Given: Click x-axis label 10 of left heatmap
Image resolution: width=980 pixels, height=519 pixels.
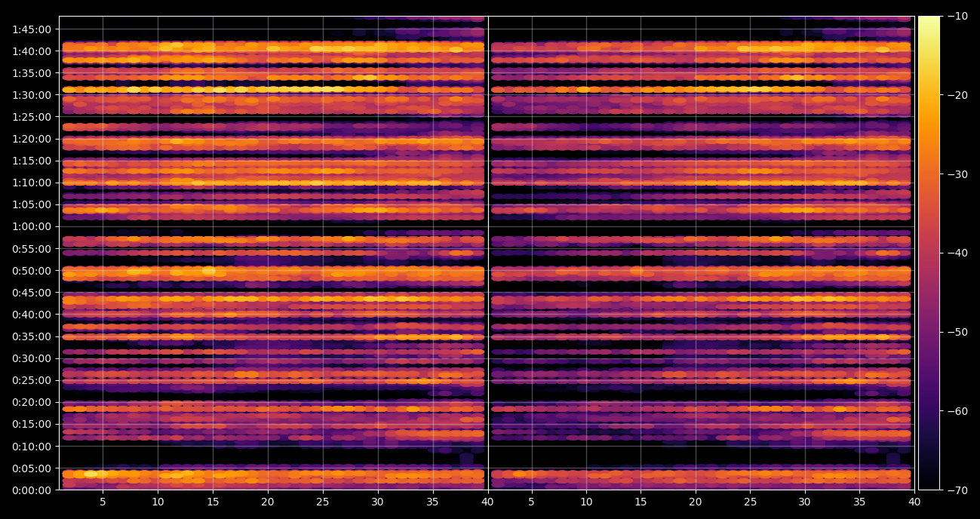Looking at the screenshot, I should tap(158, 502).
